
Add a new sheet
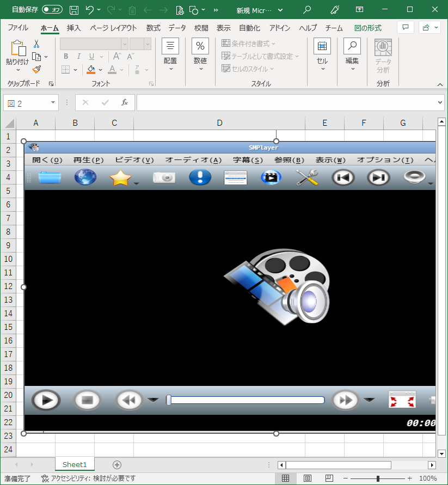(x=117, y=464)
